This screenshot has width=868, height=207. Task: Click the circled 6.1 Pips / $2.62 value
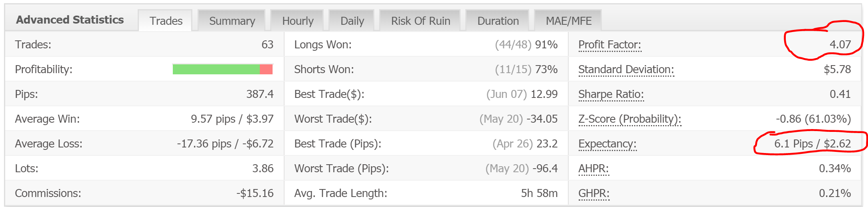(x=812, y=144)
